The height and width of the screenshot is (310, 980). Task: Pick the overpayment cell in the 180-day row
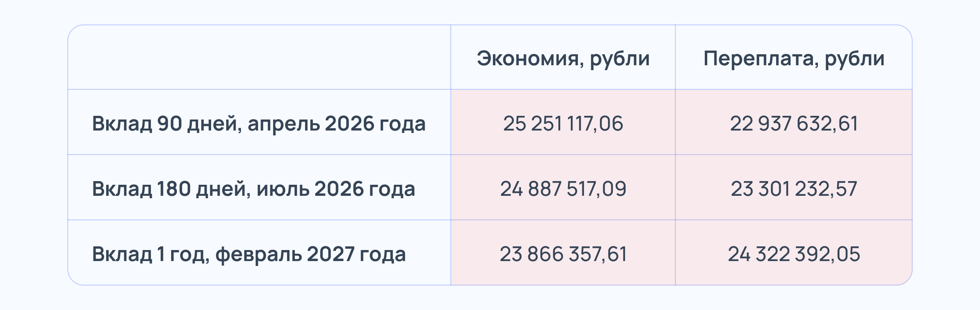click(793, 204)
